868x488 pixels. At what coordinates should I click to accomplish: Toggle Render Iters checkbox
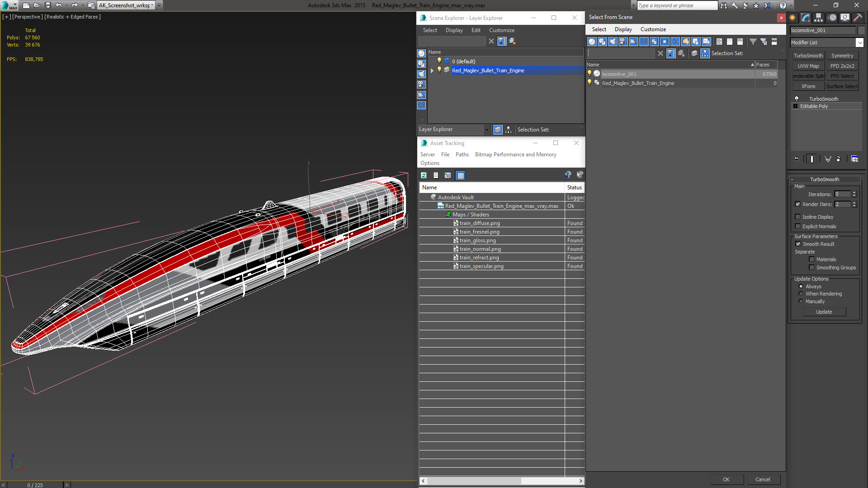pyautogui.click(x=798, y=204)
